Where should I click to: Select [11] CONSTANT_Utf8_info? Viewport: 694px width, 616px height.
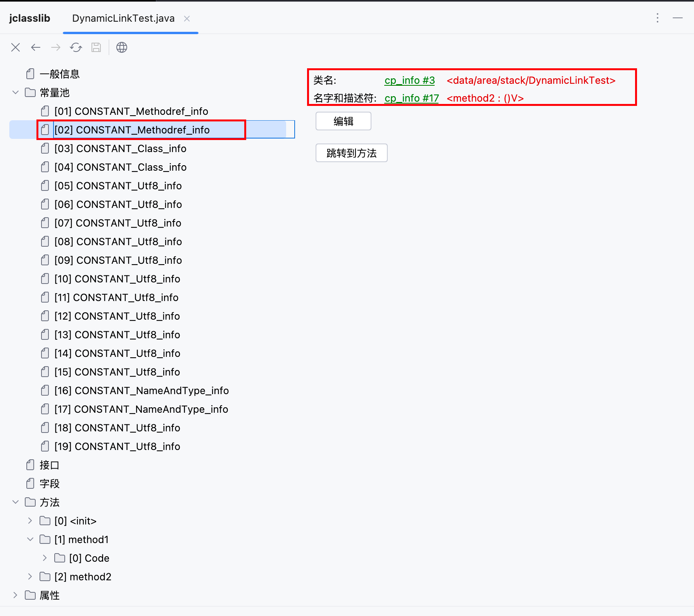116,298
